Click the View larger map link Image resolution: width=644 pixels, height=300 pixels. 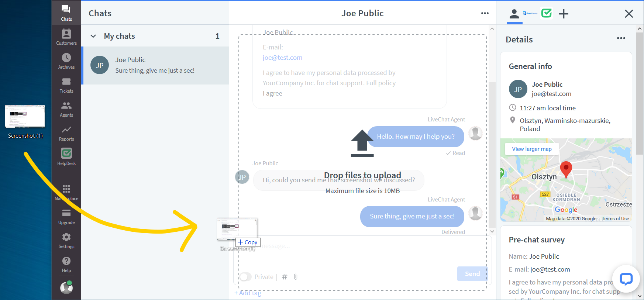point(531,149)
